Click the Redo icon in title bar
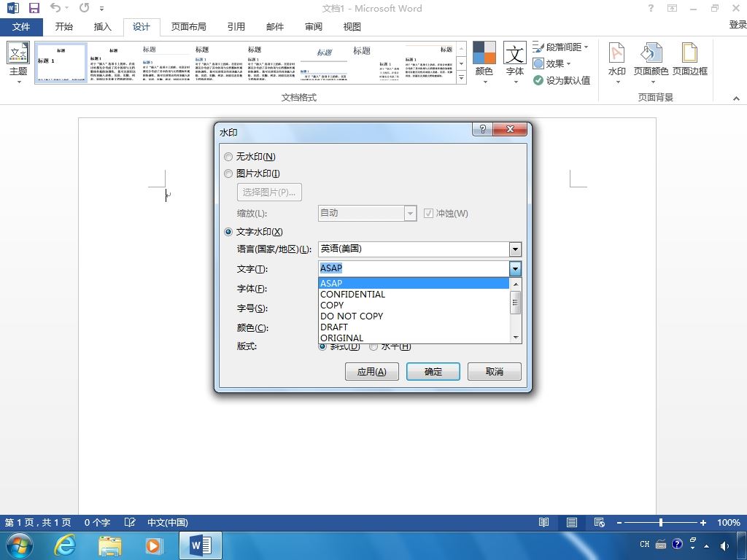The image size is (747, 560). click(x=85, y=7)
